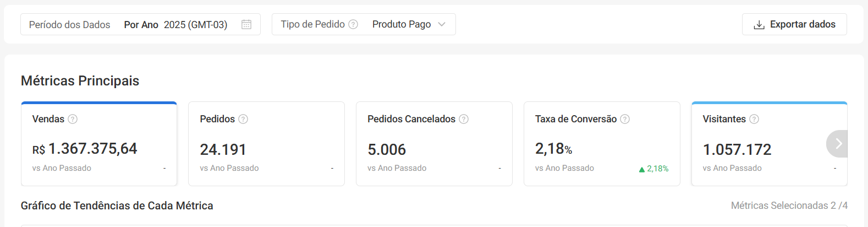Image resolution: width=868 pixels, height=227 pixels.
Task: Click help icon next to Tipo de Pedido
Action: coord(353,24)
